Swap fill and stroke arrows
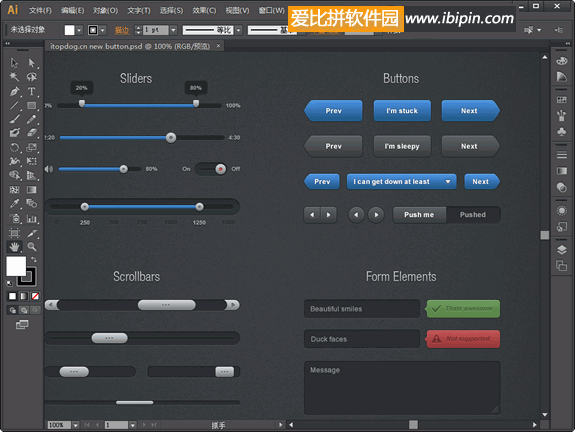Viewport: 575px width, 432px height. 34,260
